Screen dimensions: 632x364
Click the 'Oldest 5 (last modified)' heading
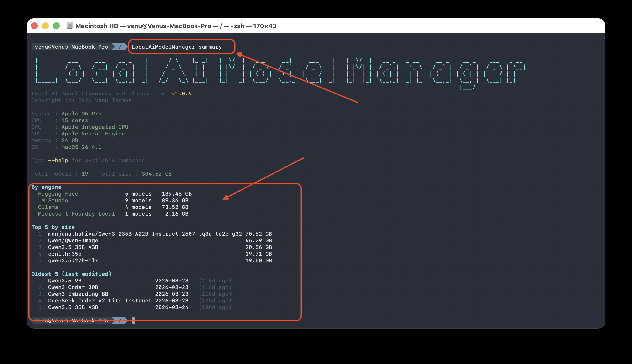coord(72,274)
